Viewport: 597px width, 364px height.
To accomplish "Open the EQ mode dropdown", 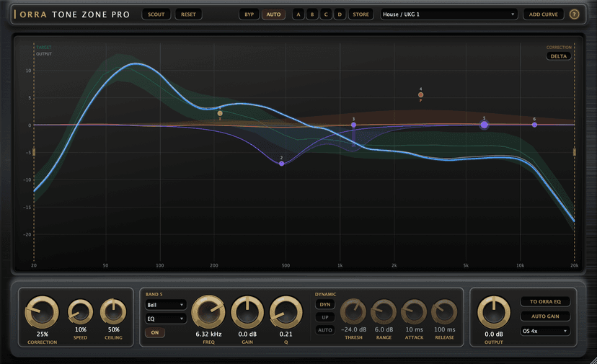I will click(166, 319).
